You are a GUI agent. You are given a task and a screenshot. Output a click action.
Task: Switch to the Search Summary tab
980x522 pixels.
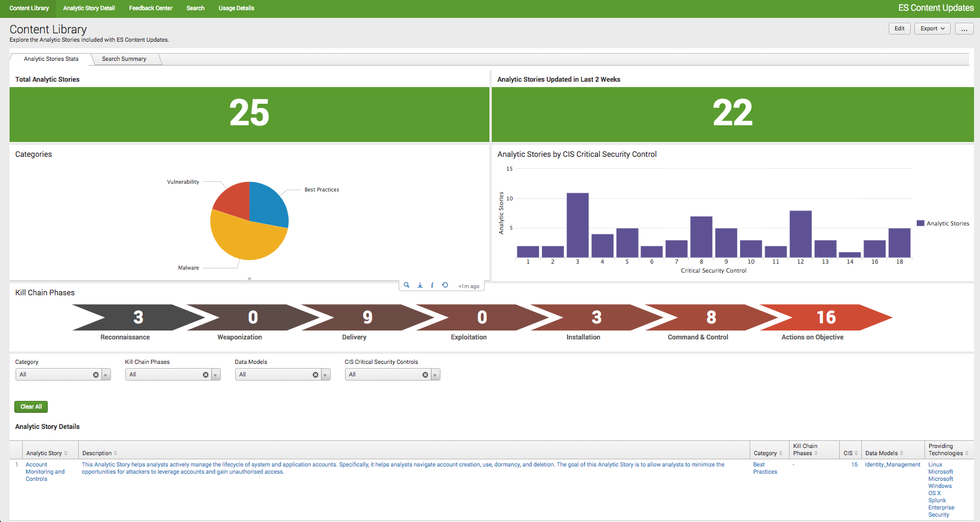click(x=124, y=58)
